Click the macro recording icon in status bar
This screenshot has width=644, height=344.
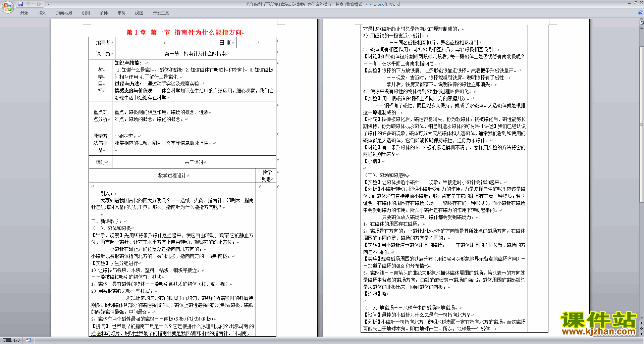(x=29, y=340)
